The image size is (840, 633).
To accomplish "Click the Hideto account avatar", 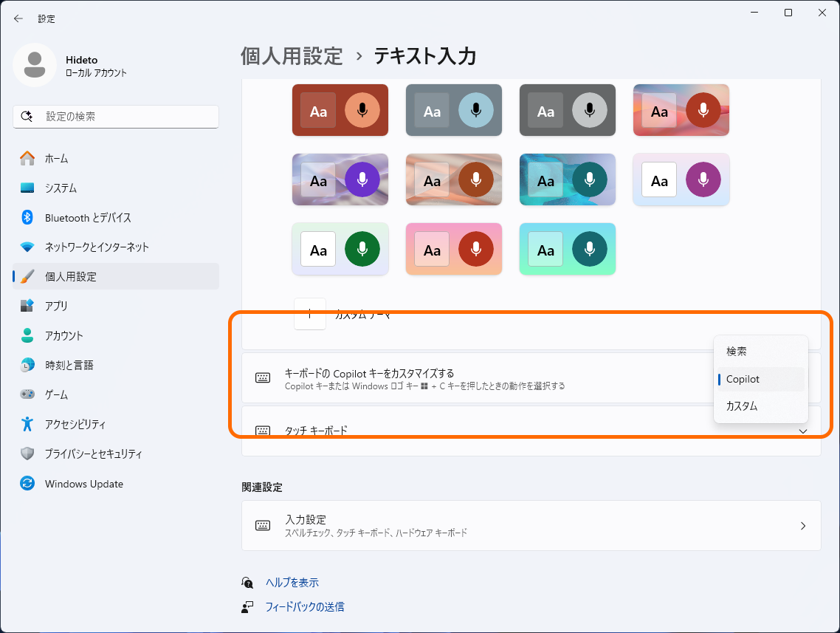I will coord(34,65).
